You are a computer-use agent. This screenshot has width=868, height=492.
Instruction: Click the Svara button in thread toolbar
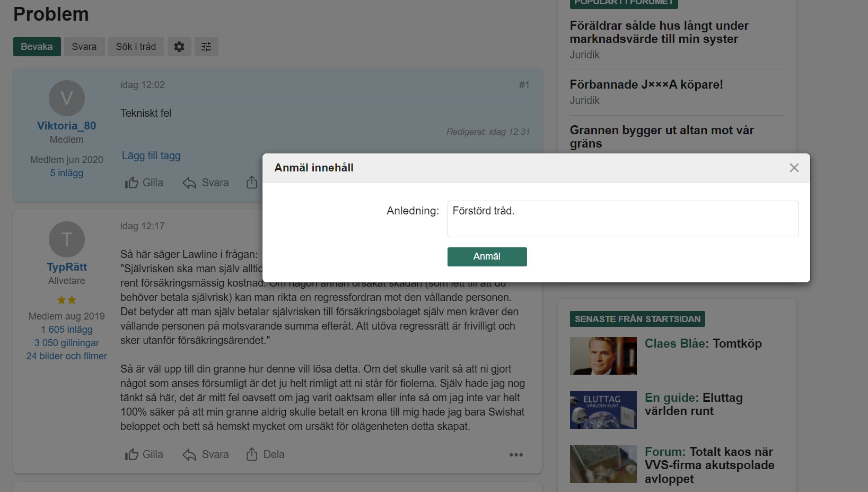click(x=84, y=47)
